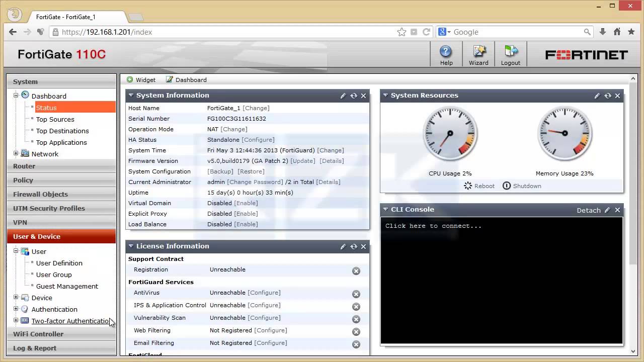This screenshot has height=362, width=644.
Task: Go back with the browser arrow
Action: (13, 32)
